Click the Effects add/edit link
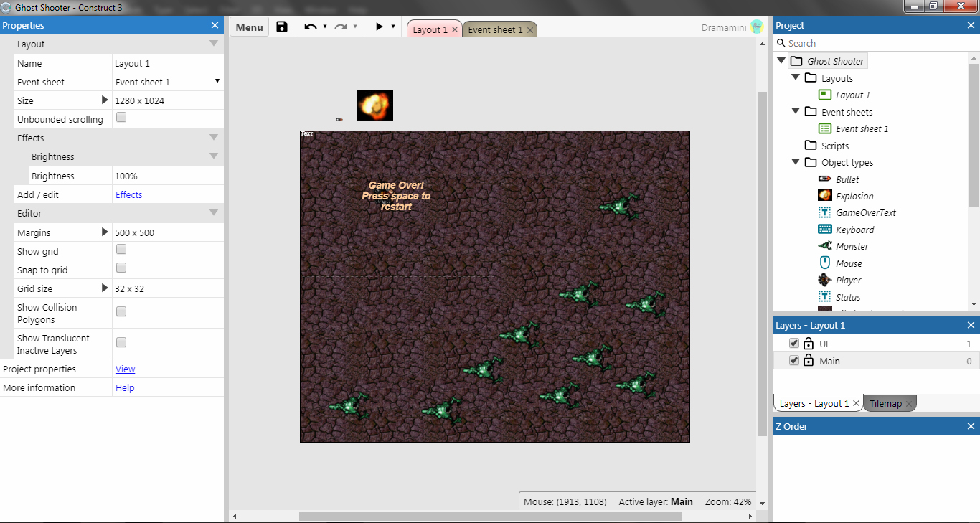The image size is (980, 523). (129, 194)
